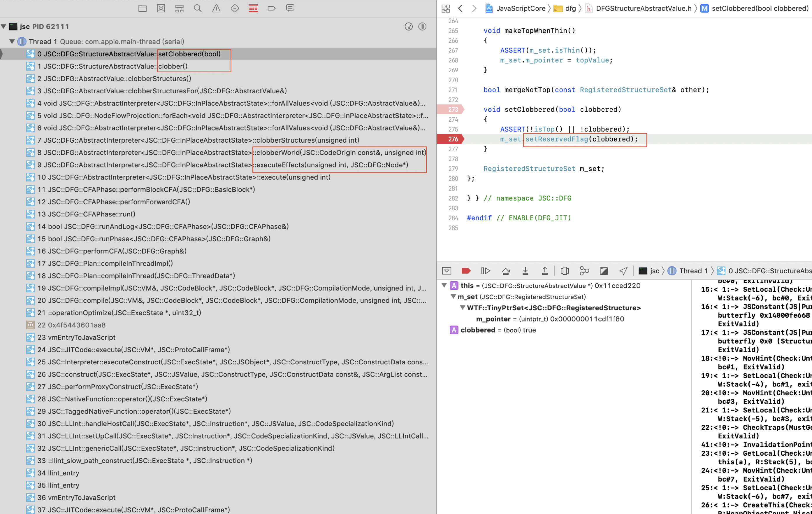Viewport: 812px width, 514px height.
Task: Click Step Into arrow in debug bar
Action: pos(525,271)
